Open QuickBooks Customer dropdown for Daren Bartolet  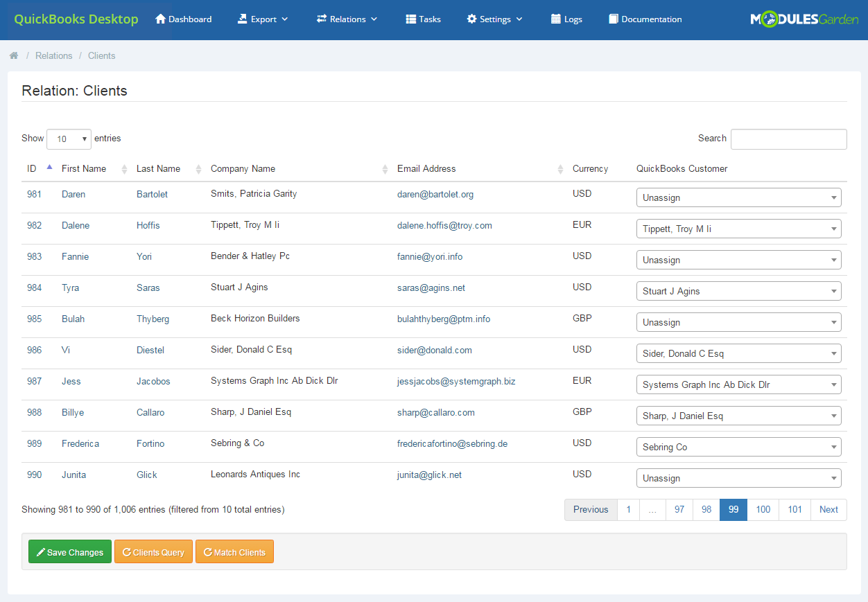(x=738, y=197)
